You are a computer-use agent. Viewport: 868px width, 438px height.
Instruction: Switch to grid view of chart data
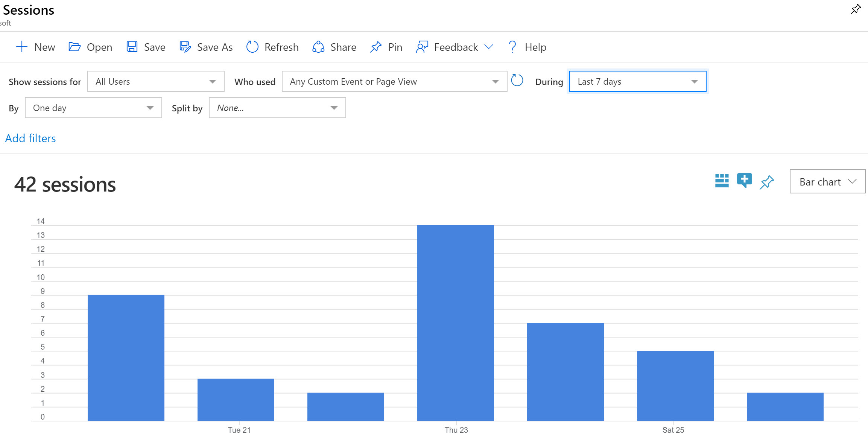coord(722,181)
